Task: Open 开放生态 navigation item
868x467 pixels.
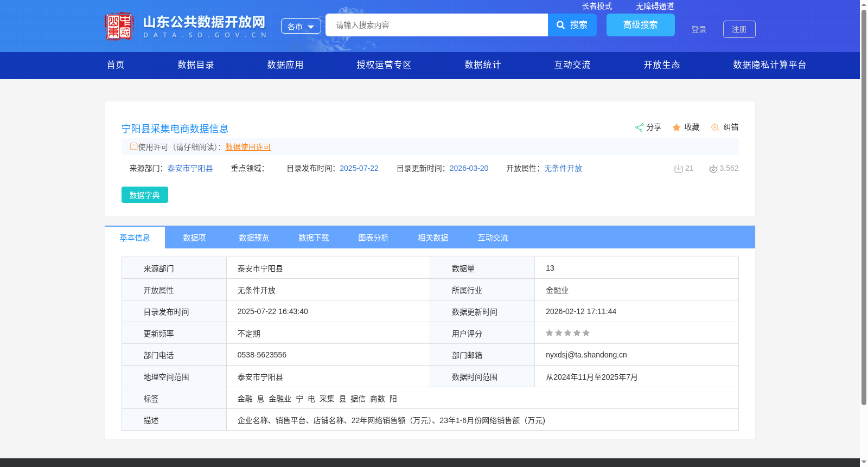Action: (662, 65)
